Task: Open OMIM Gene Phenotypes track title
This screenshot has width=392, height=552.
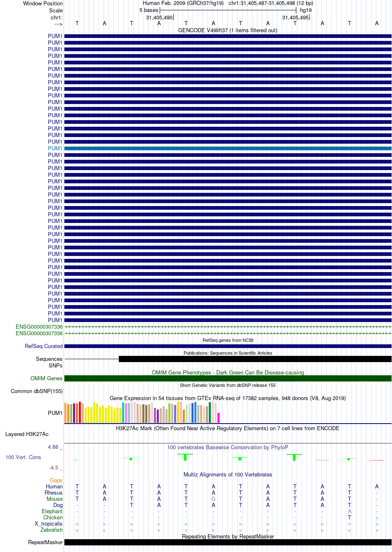Action: point(228,372)
